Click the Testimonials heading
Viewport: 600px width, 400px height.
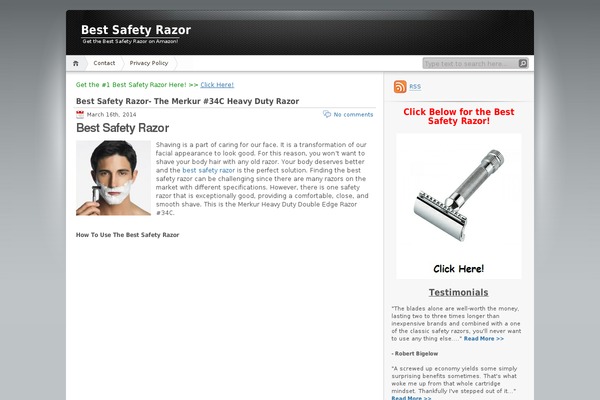458,292
